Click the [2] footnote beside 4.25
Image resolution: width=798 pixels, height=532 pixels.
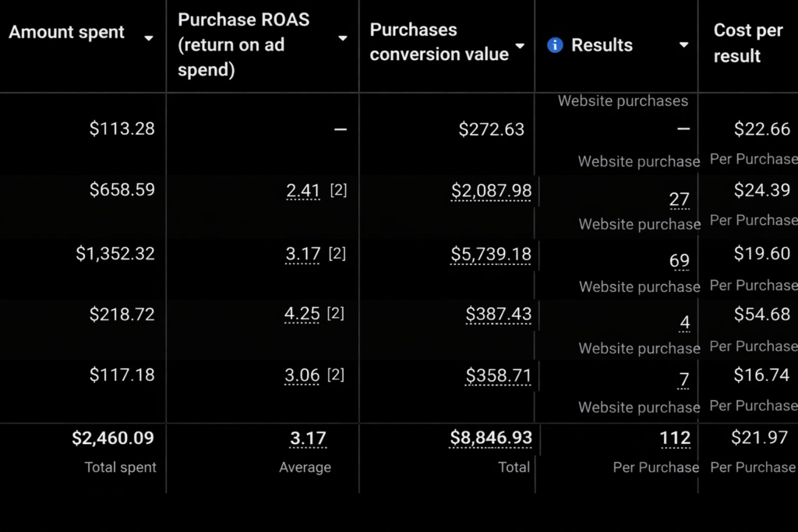point(335,313)
